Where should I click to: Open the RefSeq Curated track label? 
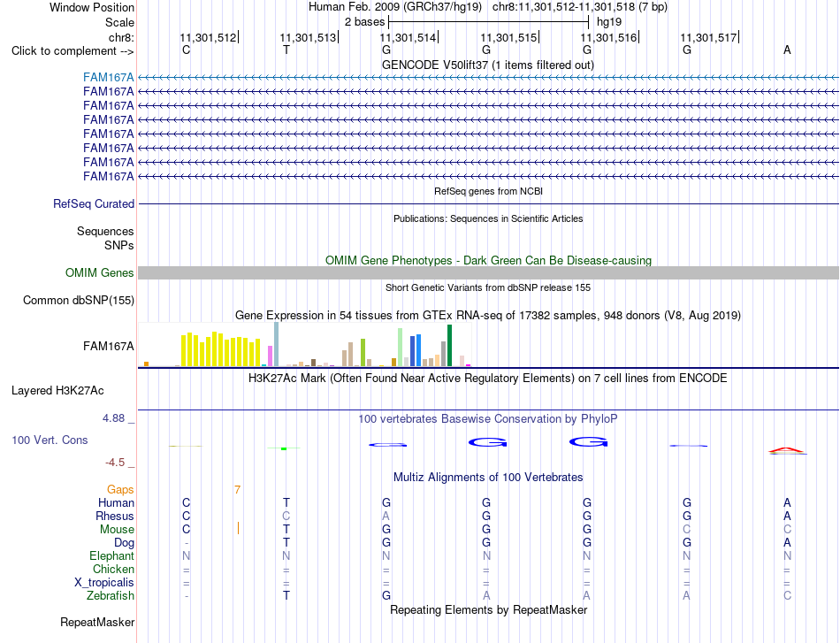[93, 203]
